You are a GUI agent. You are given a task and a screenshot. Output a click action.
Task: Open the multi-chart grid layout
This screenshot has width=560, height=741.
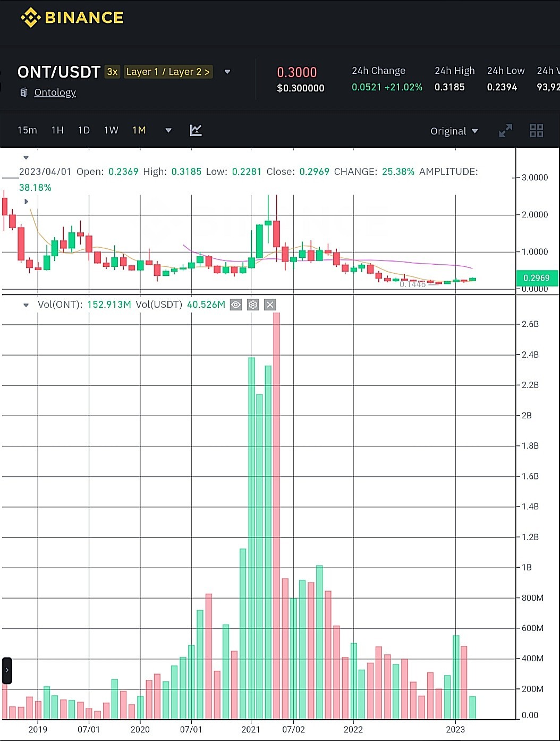tap(537, 130)
